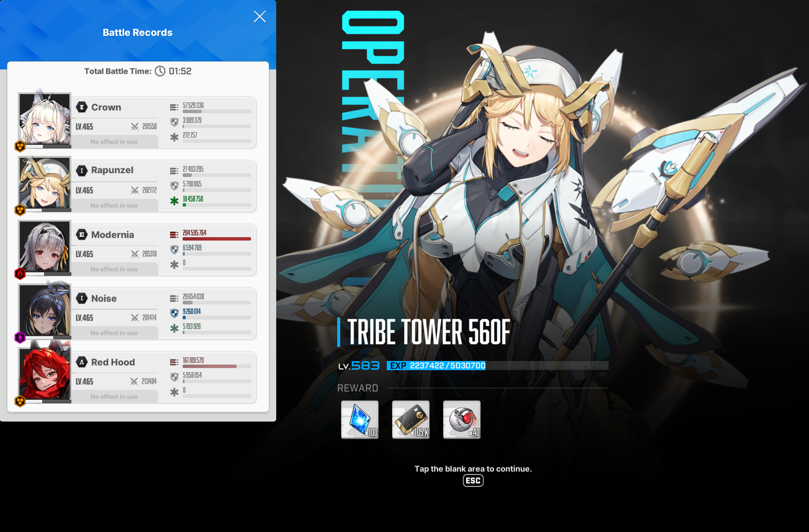Click the 'TRIBE TOWER 560F' title
The width and height of the screenshot is (809, 532).
tap(429, 332)
